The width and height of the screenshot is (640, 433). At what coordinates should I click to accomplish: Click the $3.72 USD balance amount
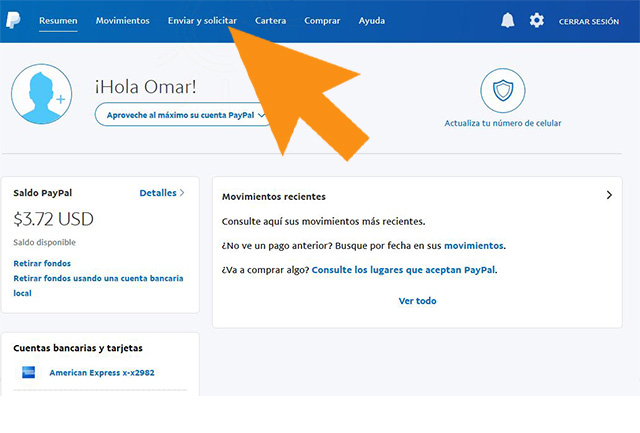tap(53, 219)
